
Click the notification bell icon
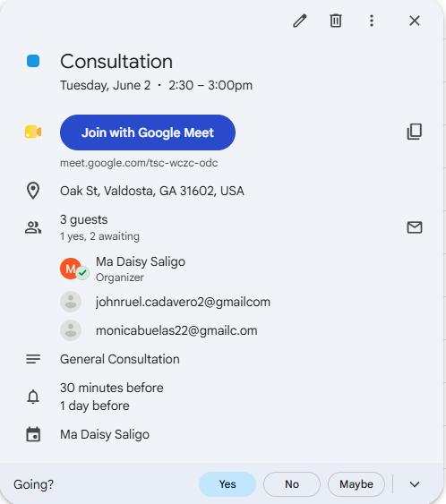[33, 397]
